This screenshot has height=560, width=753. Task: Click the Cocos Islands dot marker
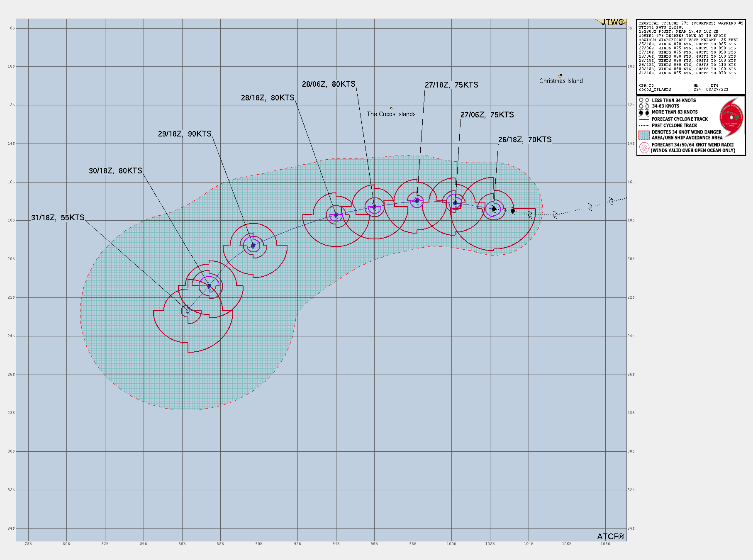[391, 108]
